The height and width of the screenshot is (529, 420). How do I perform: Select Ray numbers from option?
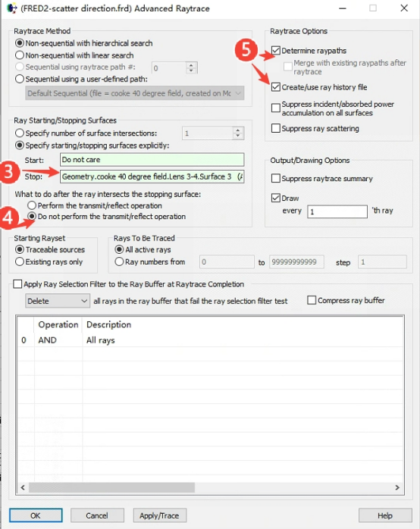tap(119, 261)
